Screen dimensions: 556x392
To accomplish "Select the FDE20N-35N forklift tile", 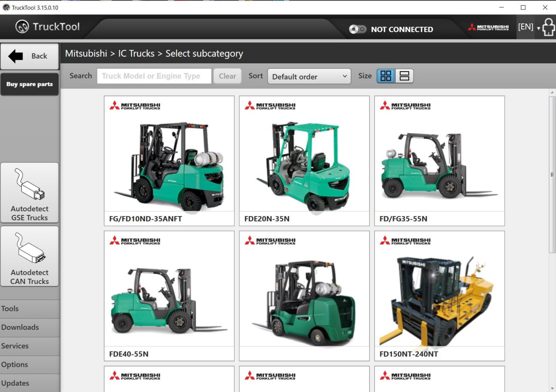I will point(304,161).
